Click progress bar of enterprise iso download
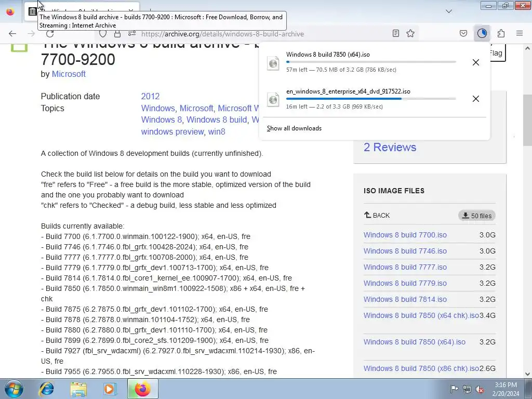This screenshot has height=399, width=532. coord(371,99)
